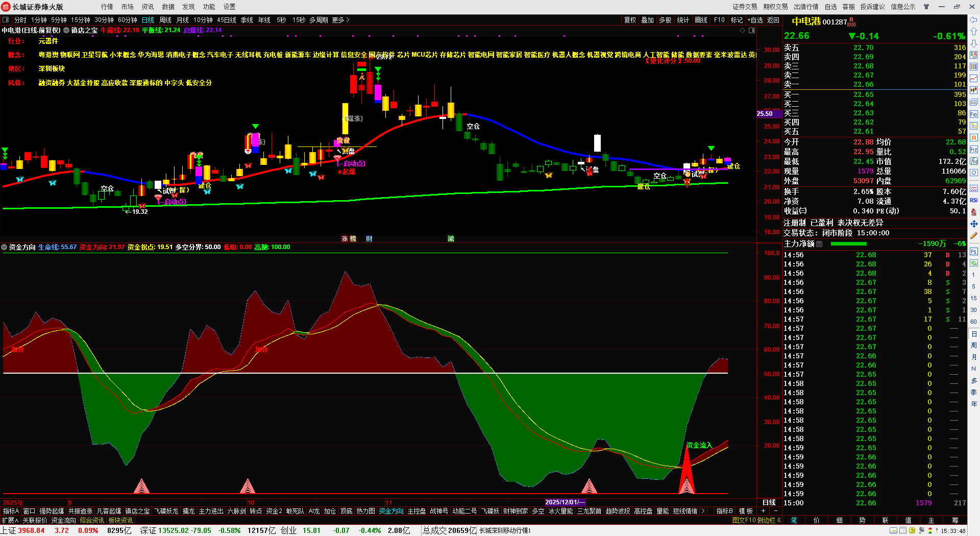The image size is (980, 536).
Task: Click the small square icon beside the diamond
Action: click(752, 31)
